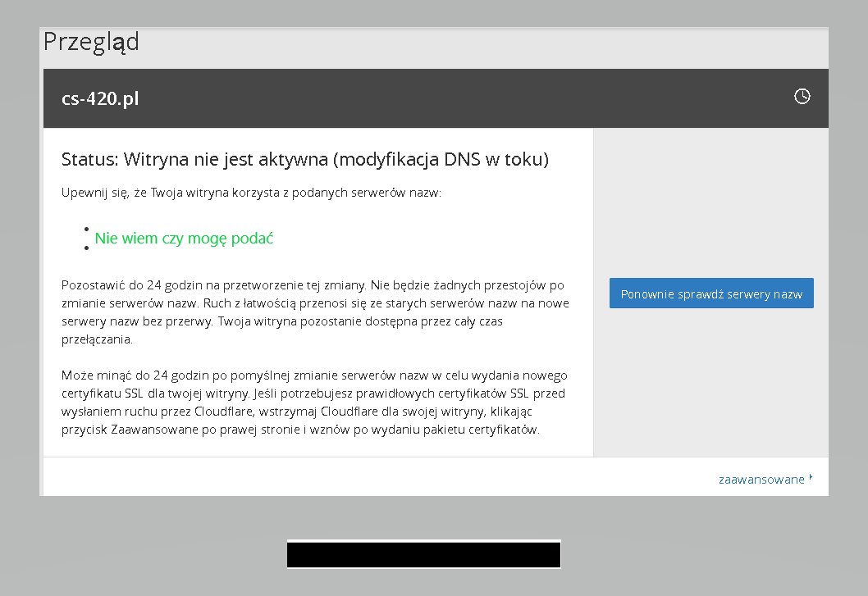Expand using the small arrow beside zaawansowane

point(811,476)
